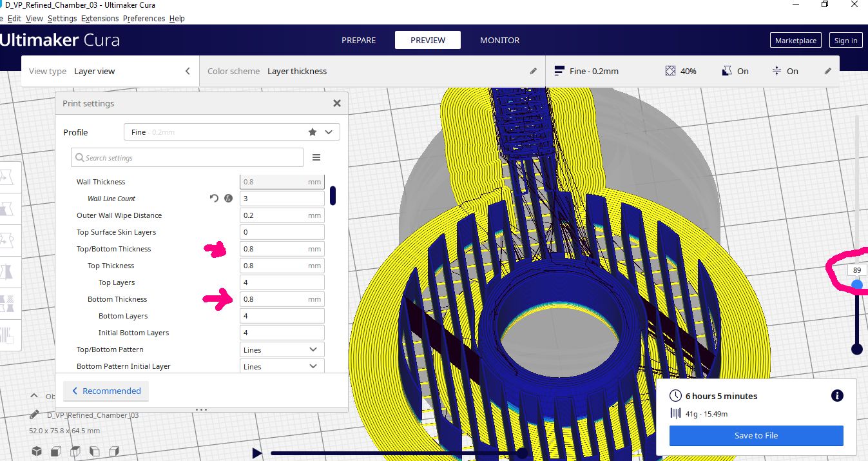Click the infill density icon showing 40%
The width and height of the screenshot is (868, 461).
click(670, 71)
